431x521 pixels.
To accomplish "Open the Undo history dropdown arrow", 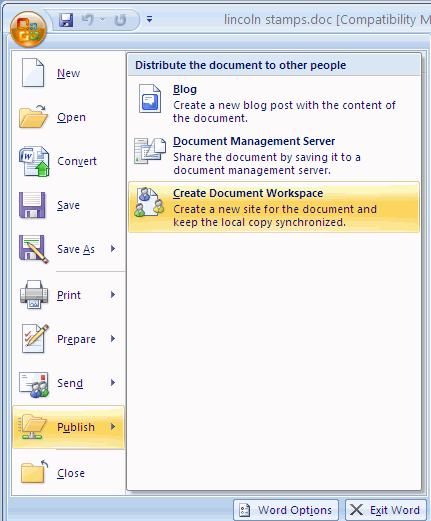I will click(103, 20).
